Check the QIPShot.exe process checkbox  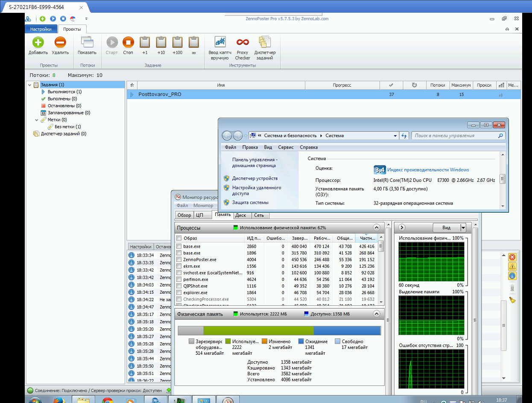pyautogui.click(x=179, y=286)
